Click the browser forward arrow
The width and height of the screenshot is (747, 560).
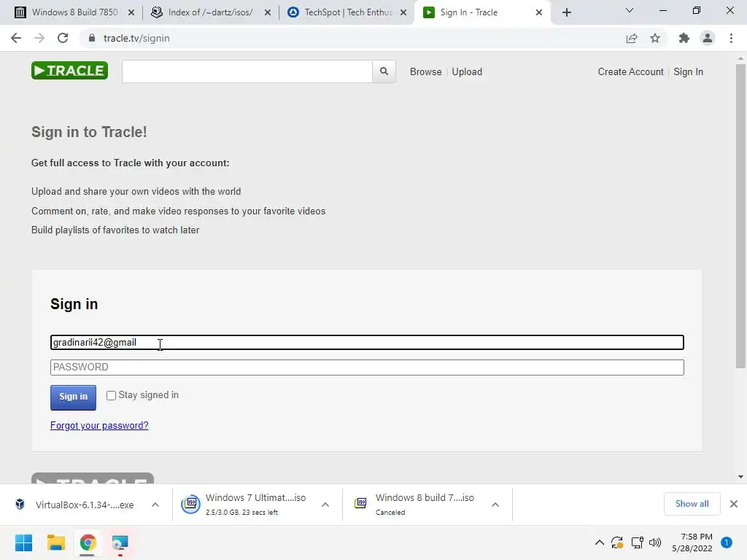(x=39, y=38)
